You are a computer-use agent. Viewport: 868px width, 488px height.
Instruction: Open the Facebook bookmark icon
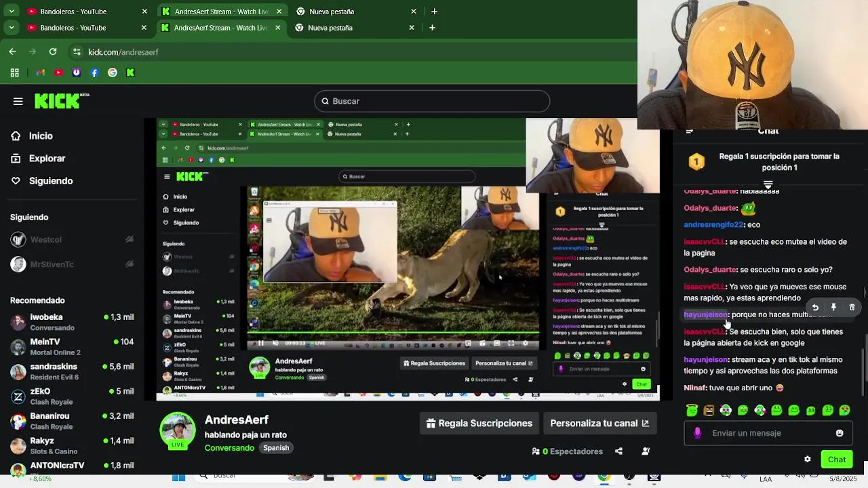pos(94,73)
